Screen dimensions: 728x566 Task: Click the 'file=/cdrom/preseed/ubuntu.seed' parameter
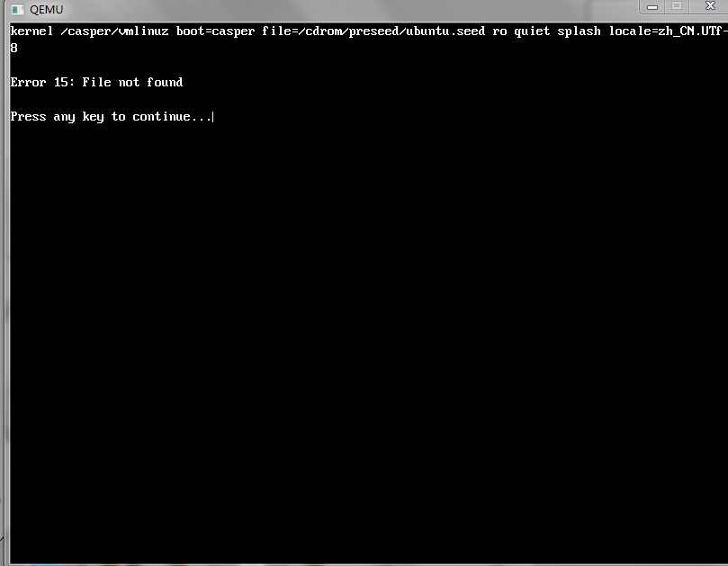tap(373, 31)
